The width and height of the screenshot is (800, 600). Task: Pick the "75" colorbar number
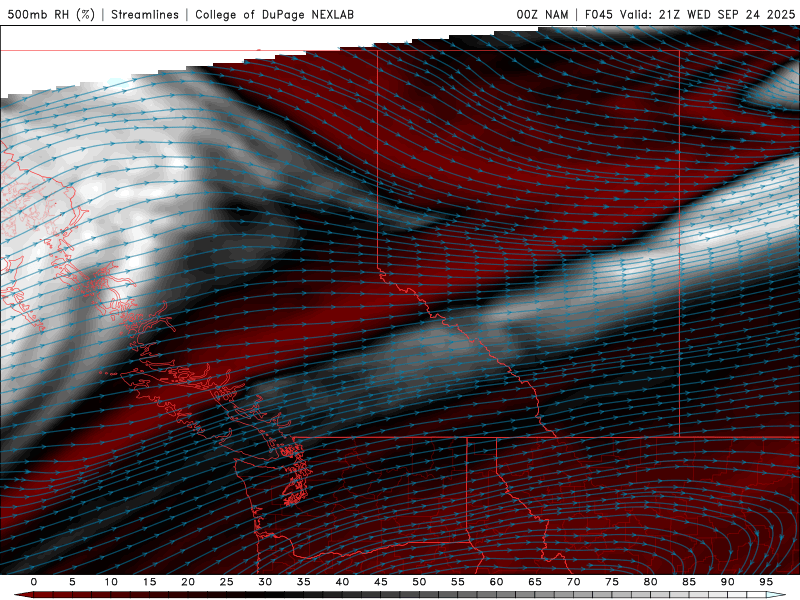pyautogui.click(x=611, y=582)
